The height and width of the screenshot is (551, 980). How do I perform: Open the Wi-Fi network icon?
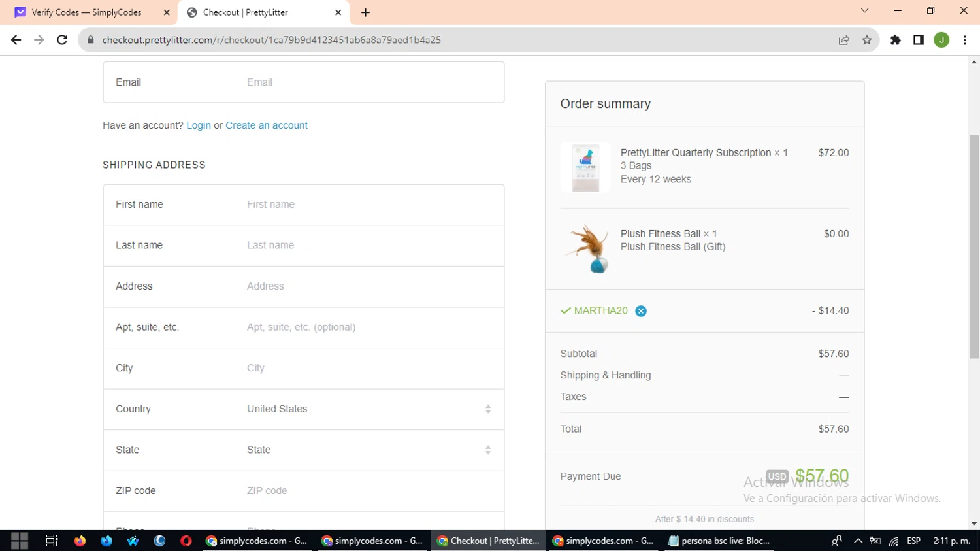coord(894,541)
